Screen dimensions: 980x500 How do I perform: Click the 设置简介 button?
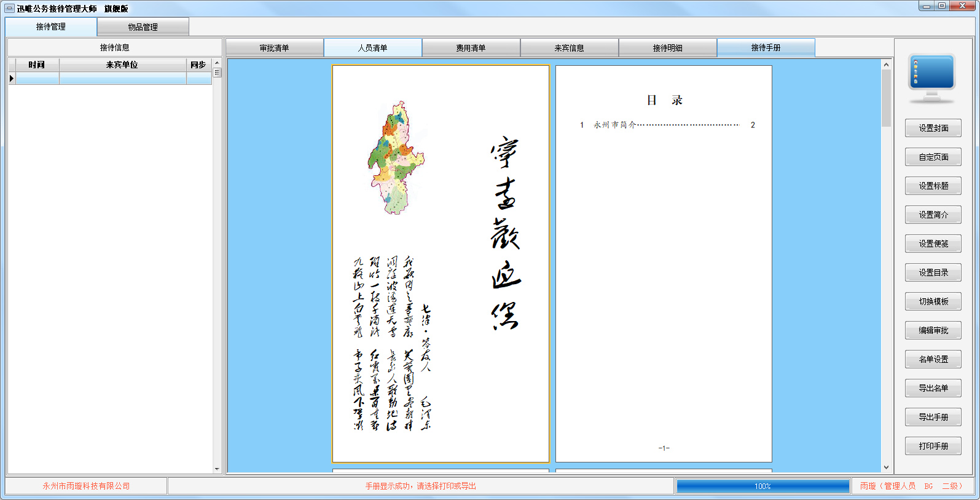[x=933, y=215]
